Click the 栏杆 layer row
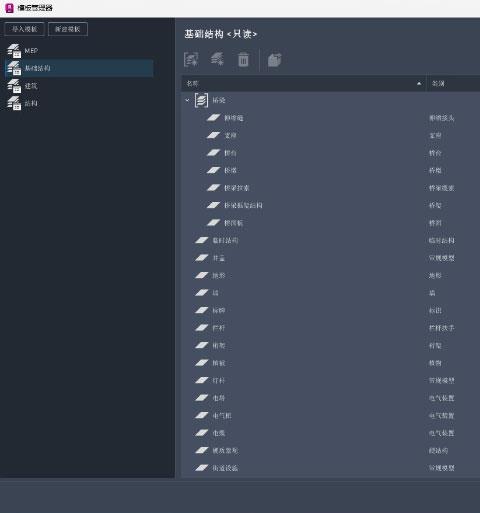Screen dimensions: 480x513 331,328
